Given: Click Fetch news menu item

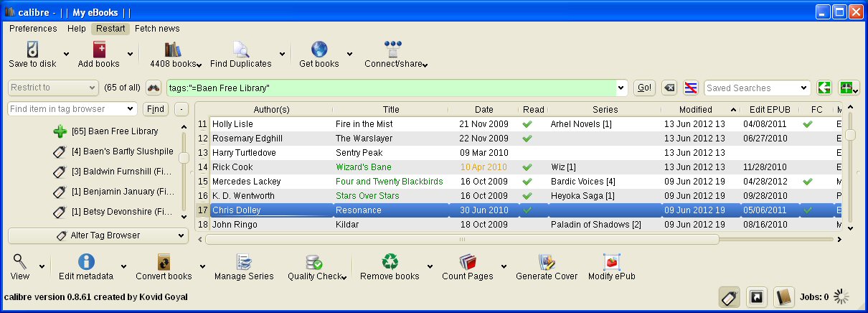Looking at the screenshot, I should point(157,29).
